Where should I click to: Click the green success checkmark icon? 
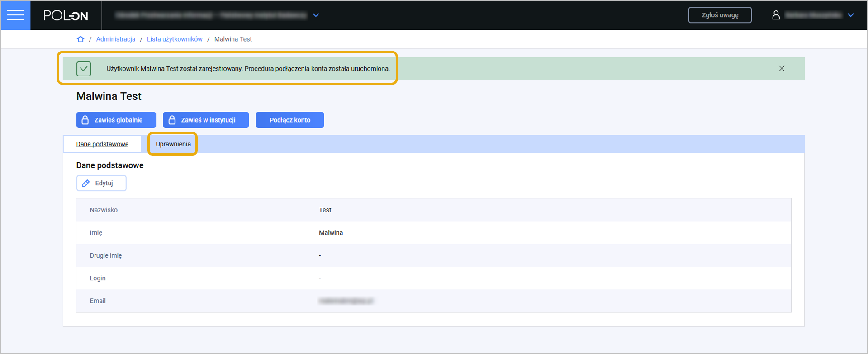(x=84, y=69)
